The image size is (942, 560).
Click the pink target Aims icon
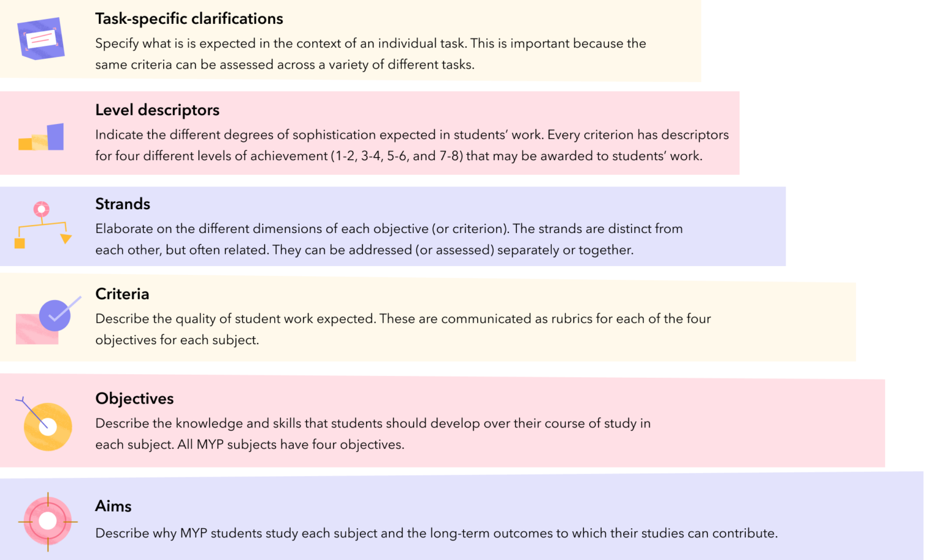48,521
